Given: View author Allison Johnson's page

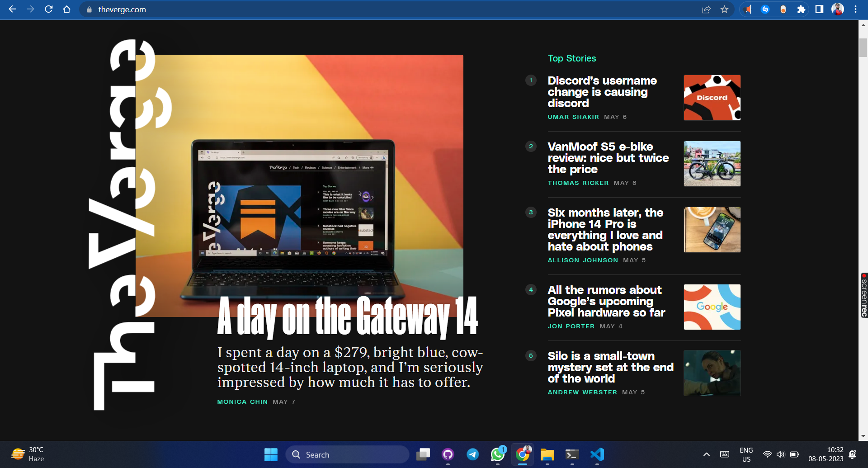Looking at the screenshot, I should pos(583,260).
